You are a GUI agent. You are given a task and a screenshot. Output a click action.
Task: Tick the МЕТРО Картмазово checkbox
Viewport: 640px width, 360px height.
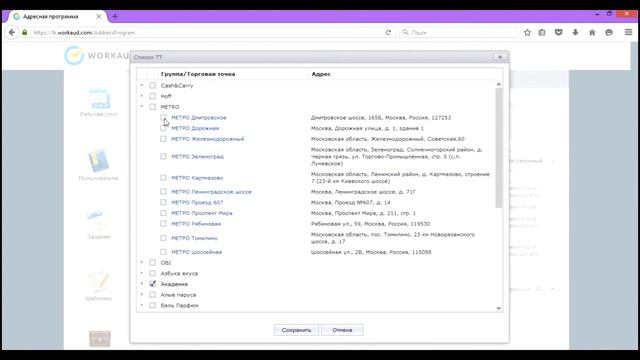pos(163,178)
